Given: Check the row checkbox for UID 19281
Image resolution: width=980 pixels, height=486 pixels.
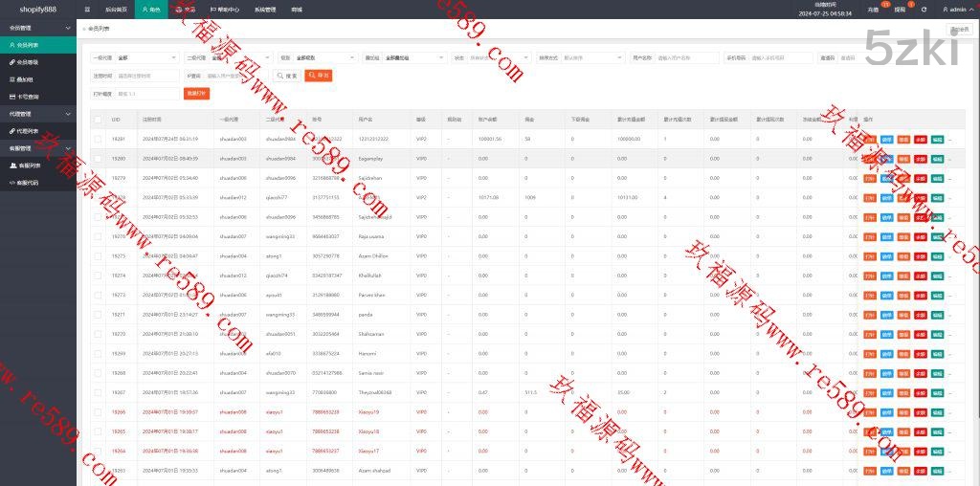Looking at the screenshot, I should 98,139.
